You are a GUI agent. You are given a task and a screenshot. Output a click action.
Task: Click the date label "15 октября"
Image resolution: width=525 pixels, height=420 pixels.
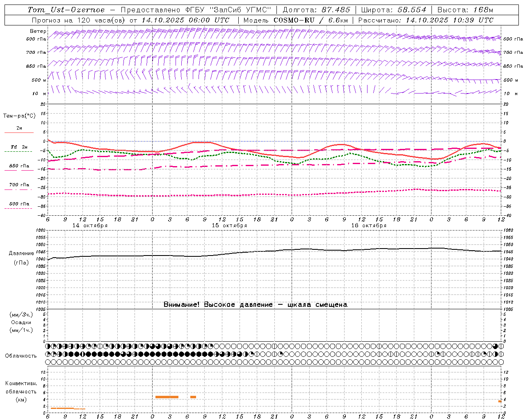[x=229, y=226]
